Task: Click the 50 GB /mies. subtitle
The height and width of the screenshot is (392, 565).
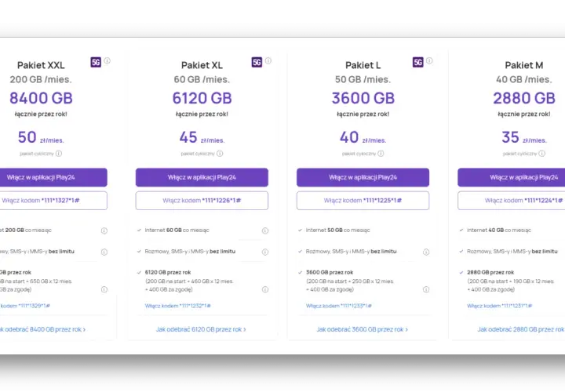Action: coord(363,79)
